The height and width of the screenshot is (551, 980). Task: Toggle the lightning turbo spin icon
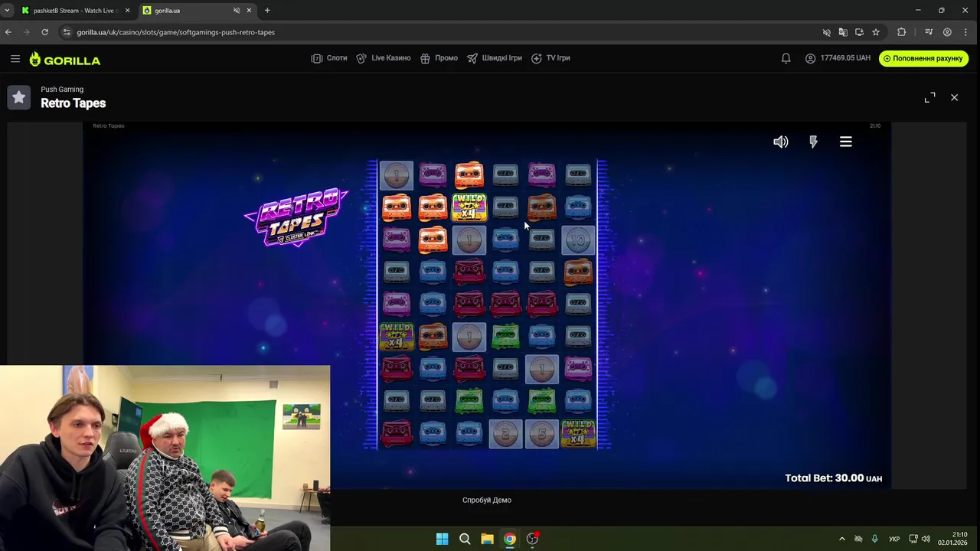(x=813, y=142)
